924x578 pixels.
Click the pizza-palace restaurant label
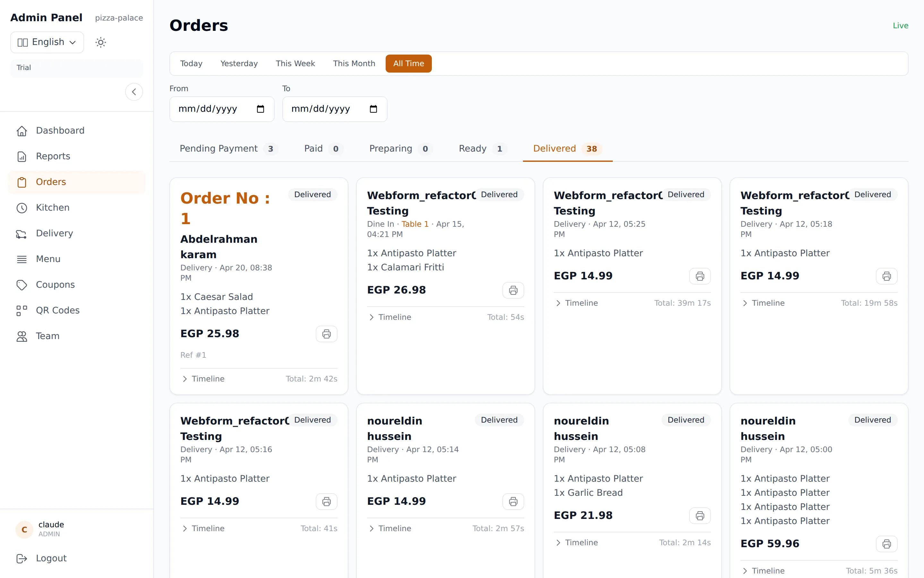pyautogui.click(x=119, y=18)
